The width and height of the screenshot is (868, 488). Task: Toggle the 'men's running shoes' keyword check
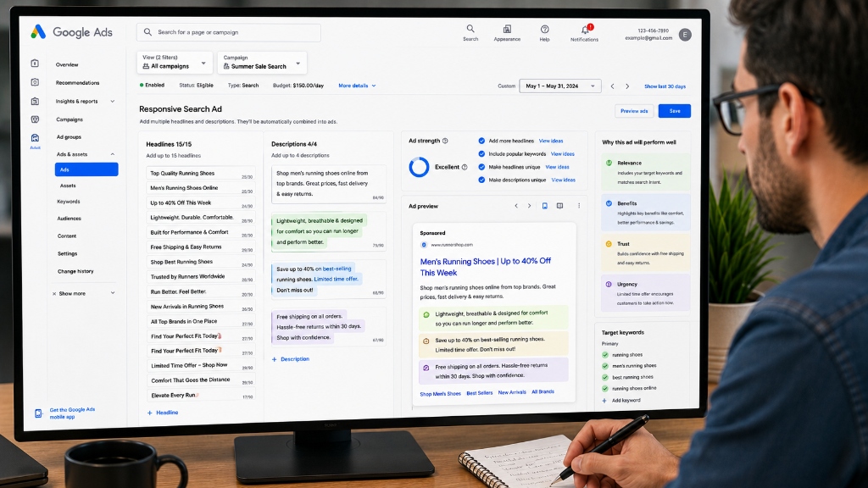point(605,366)
